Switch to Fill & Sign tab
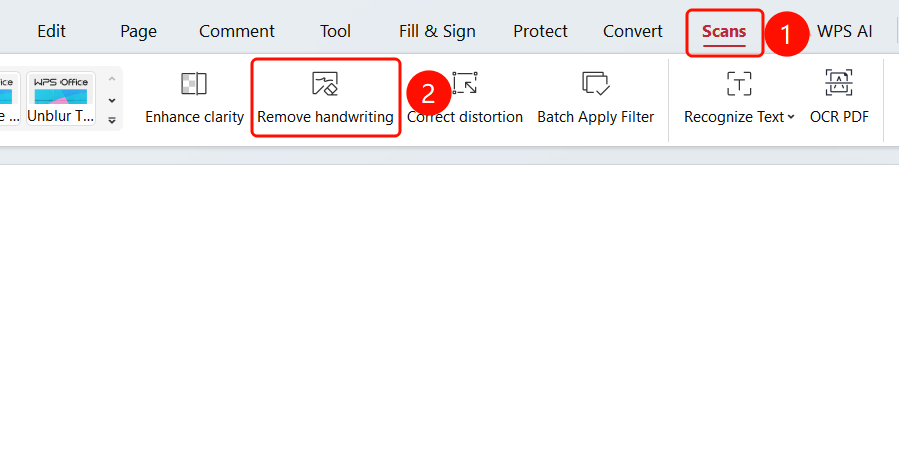Screen dimensions: 899x451 pos(437,31)
